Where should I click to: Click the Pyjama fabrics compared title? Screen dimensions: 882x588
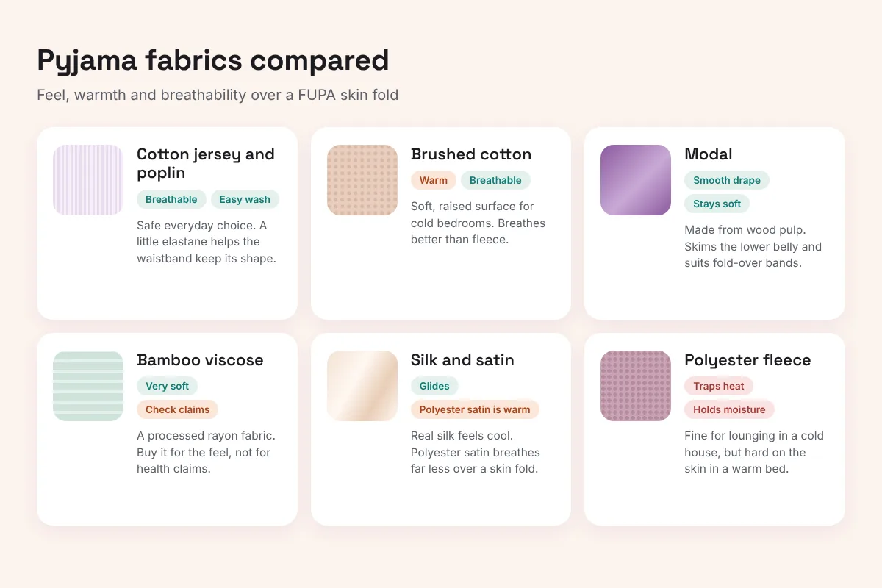[213, 60]
